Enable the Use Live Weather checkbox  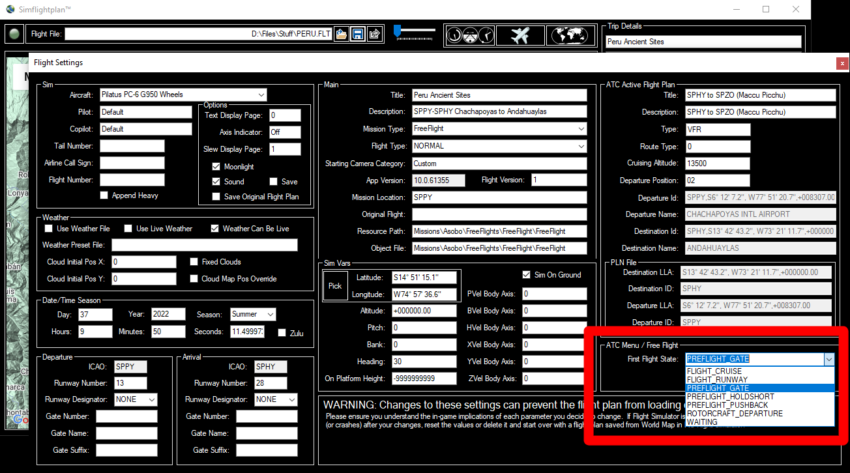[x=127, y=228]
